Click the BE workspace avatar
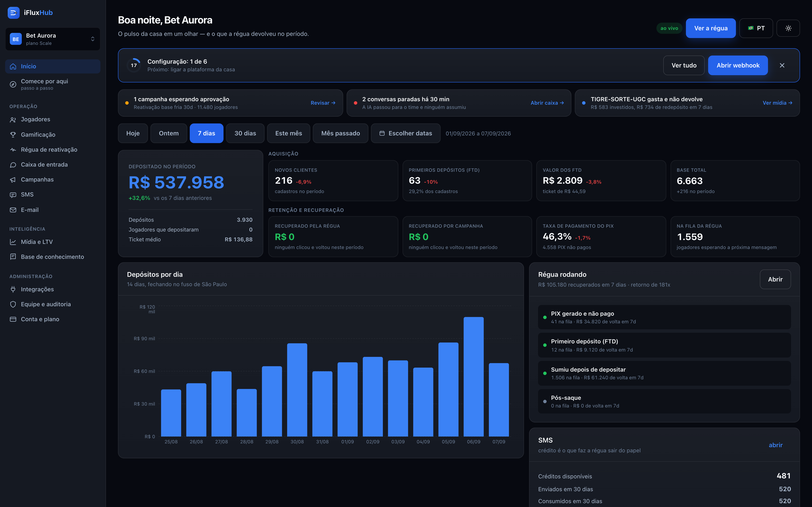Screen dimensions: 812x507 pyautogui.click(x=16, y=39)
